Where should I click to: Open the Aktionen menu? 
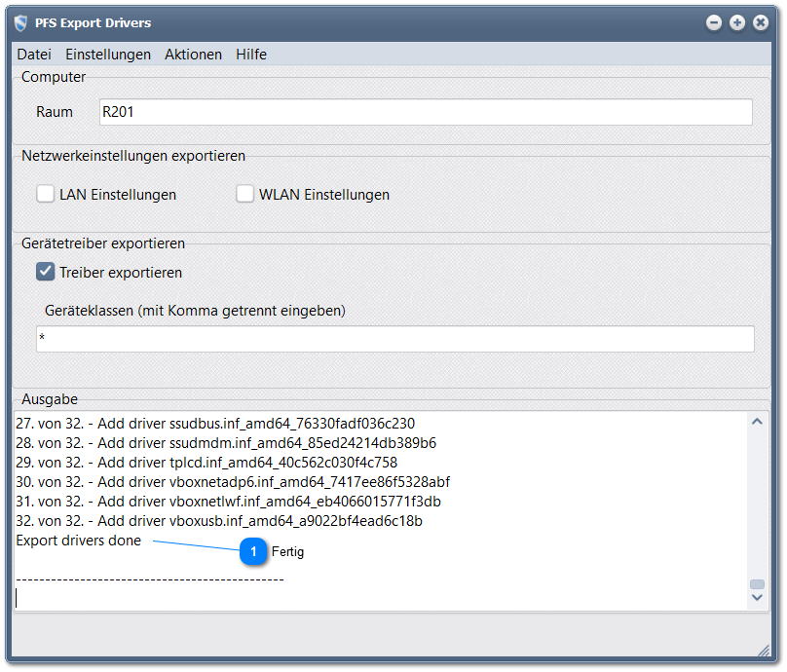pos(193,55)
